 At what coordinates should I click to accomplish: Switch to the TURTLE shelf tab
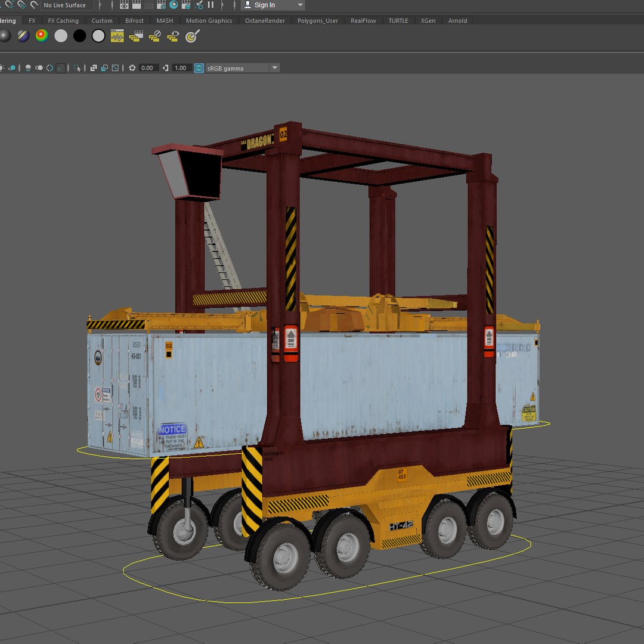(x=398, y=20)
